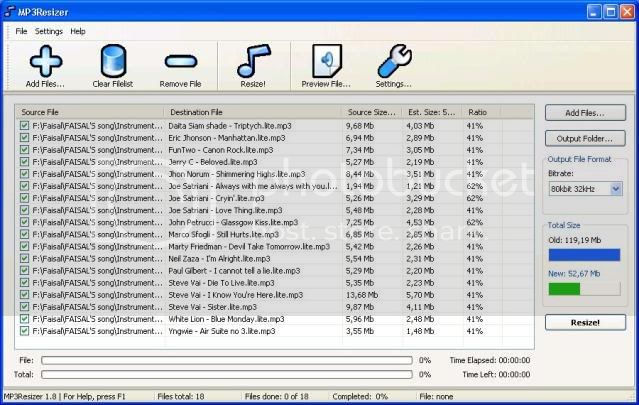Toggle checkbox for Marco Sfogli - Still Hurts
Viewport: 639px width, 405px height.
pos(24,234)
